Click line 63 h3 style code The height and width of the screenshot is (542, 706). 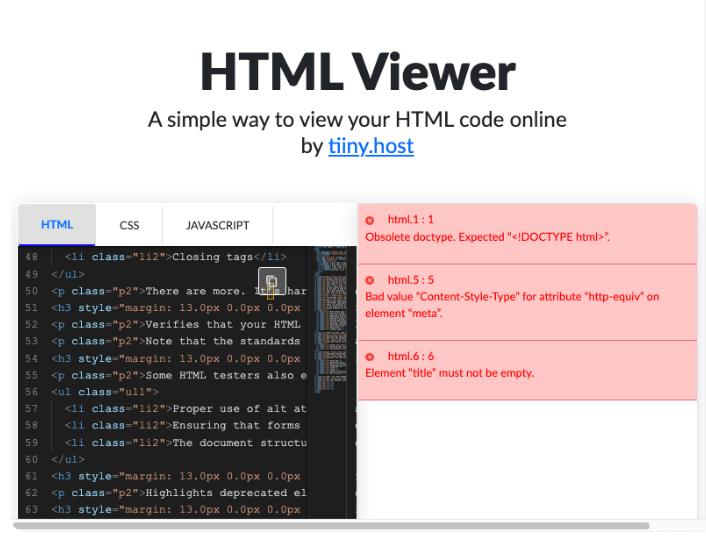pos(176,510)
